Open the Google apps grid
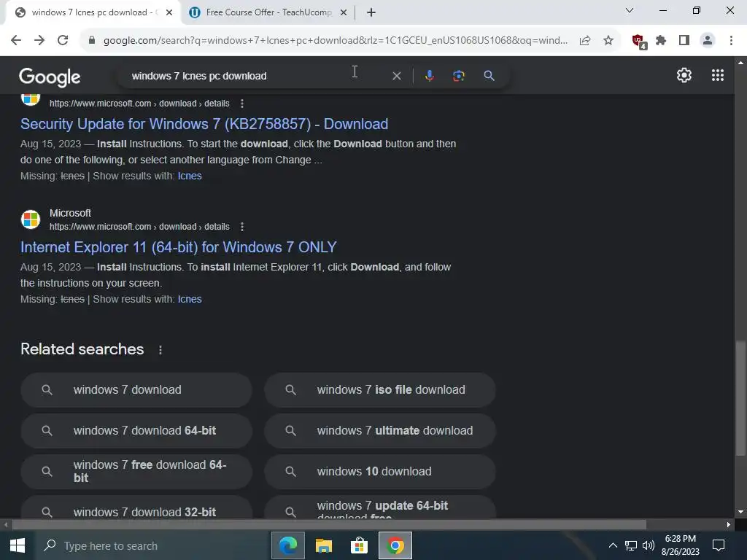The height and width of the screenshot is (560, 747). click(718, 75)
